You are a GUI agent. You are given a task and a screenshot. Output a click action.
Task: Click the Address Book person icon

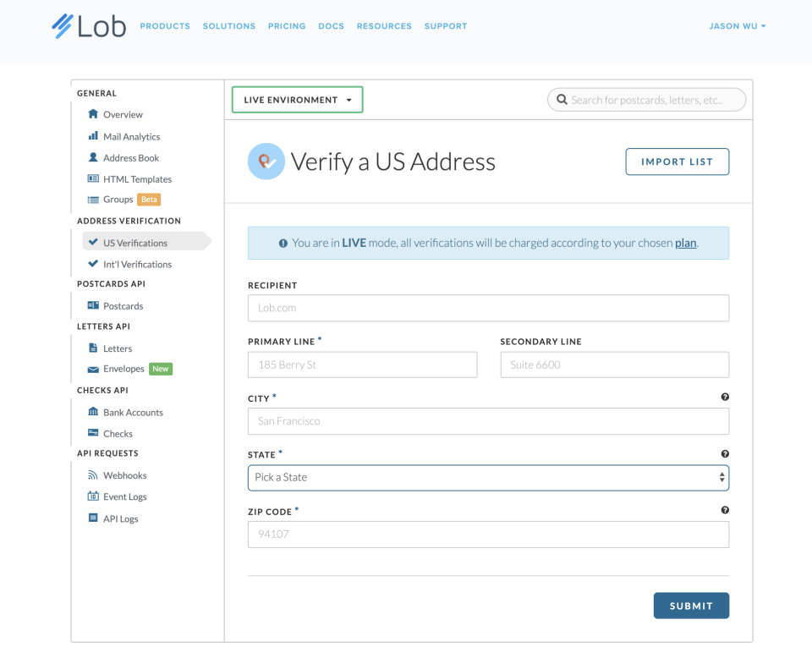tap(93, 157)
